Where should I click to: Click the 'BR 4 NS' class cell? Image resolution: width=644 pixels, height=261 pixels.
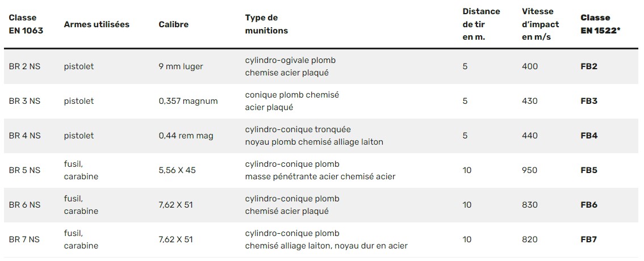point(24,136)
